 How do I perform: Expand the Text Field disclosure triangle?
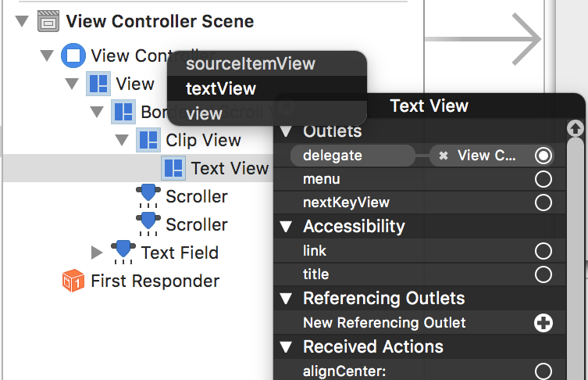pyautogui.click(x=97, y=252)
